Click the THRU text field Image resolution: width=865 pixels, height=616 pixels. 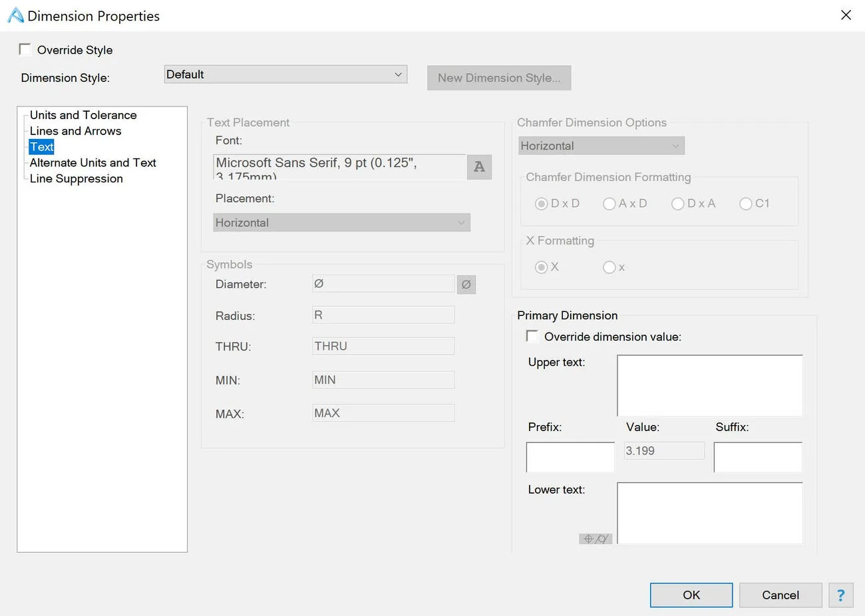(383, 347)
